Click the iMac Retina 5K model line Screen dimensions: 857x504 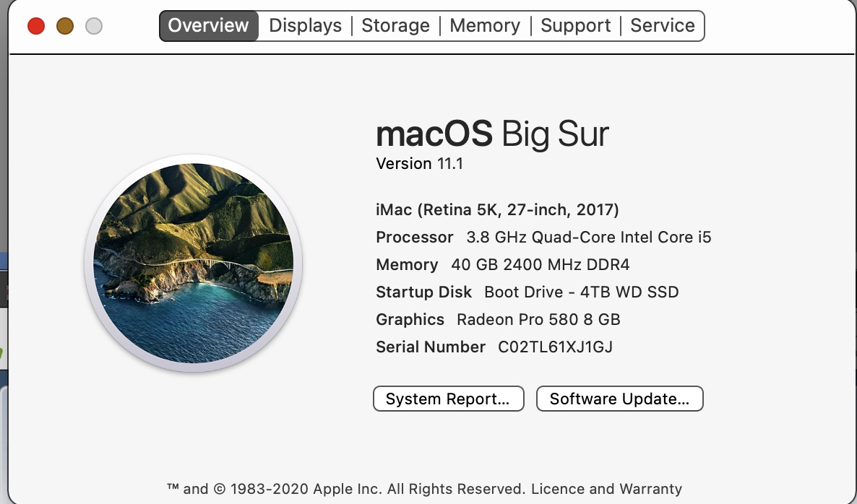click(497, 210)
